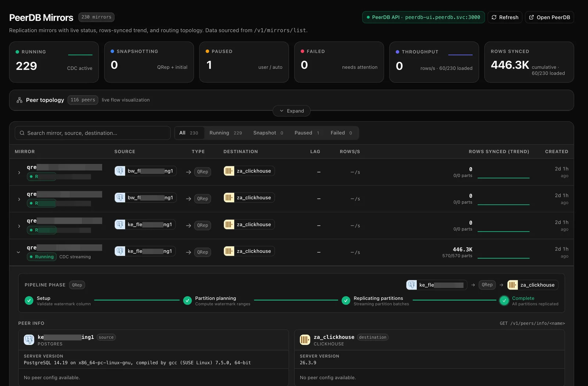Click the Complete phase checkmark icon
Image resolution: width=588 pixels, height=386 pixels.
pos(504,301)
